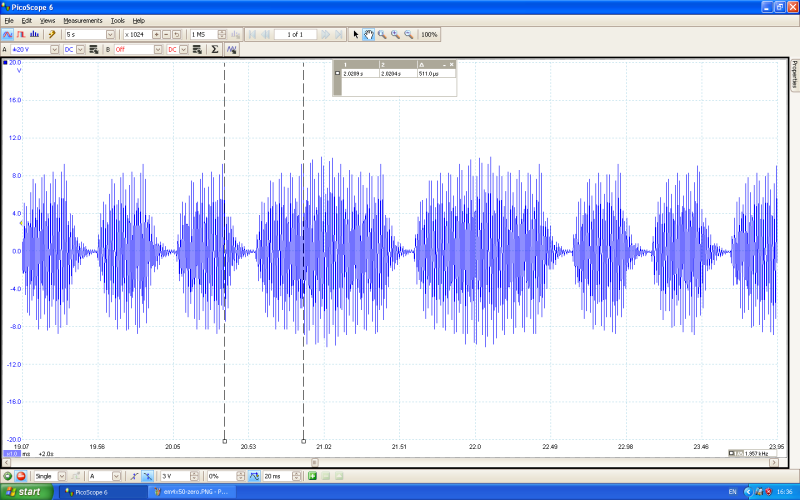Image resolution: width=800 pixels, height=500 pixels.
Task: Click the horizontal scrollbar right arrow
Action: click(x=774, y=462)
